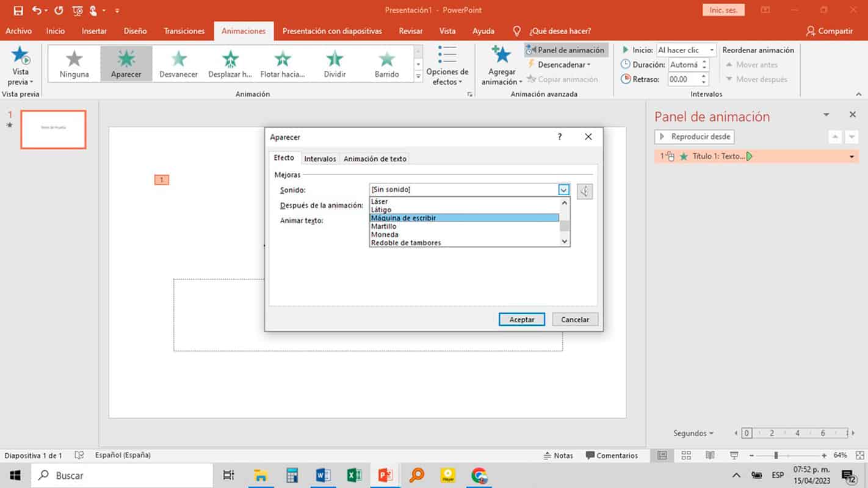Switch to slide sorter view in status bar
The width and height of the screenshot is (868, 488).
686,456
